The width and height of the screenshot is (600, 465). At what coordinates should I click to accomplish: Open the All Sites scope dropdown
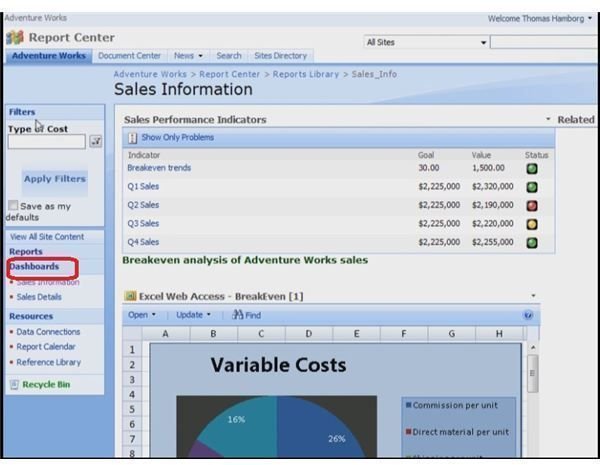click(x=483, y=42)
